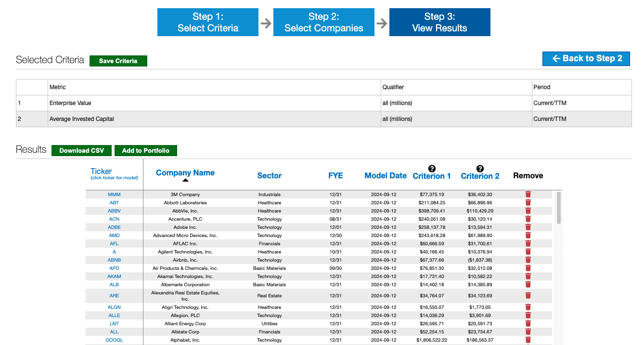
Task: Delete Airbnb, Inc. row
Action: [528, 260]
